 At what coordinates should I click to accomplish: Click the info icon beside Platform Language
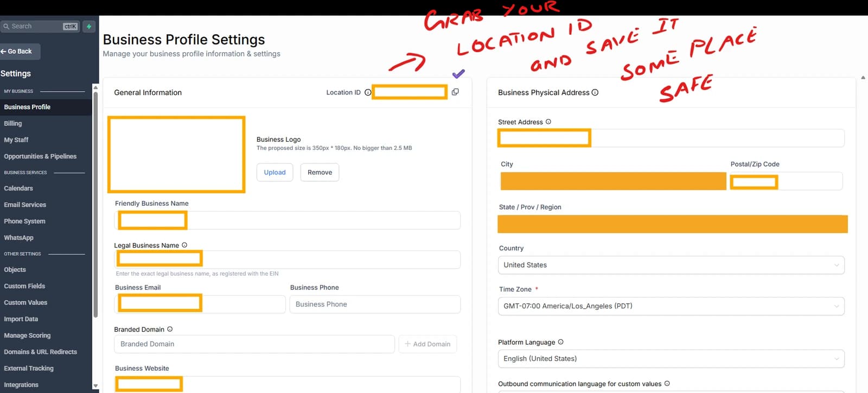click(x=561, y=342)
